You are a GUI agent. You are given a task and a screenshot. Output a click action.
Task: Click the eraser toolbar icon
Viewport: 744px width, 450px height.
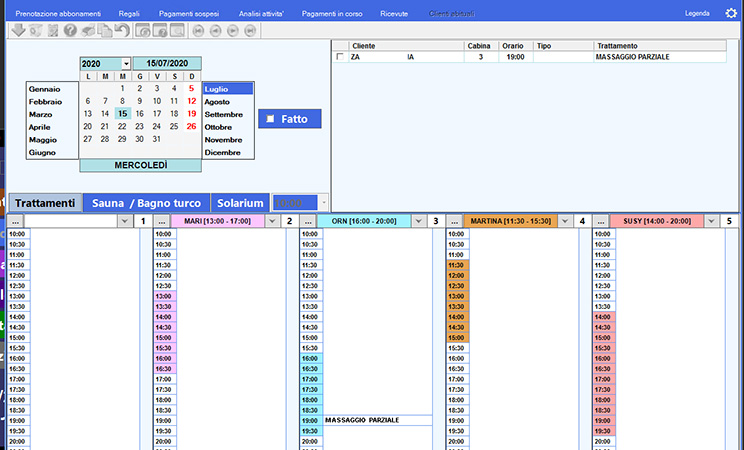coord(88,30)
